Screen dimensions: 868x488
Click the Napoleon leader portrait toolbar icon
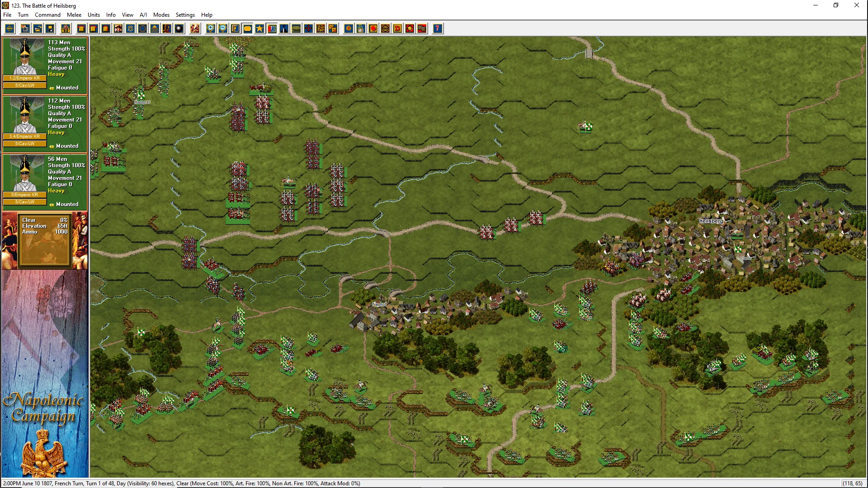[x=118, y=29]
